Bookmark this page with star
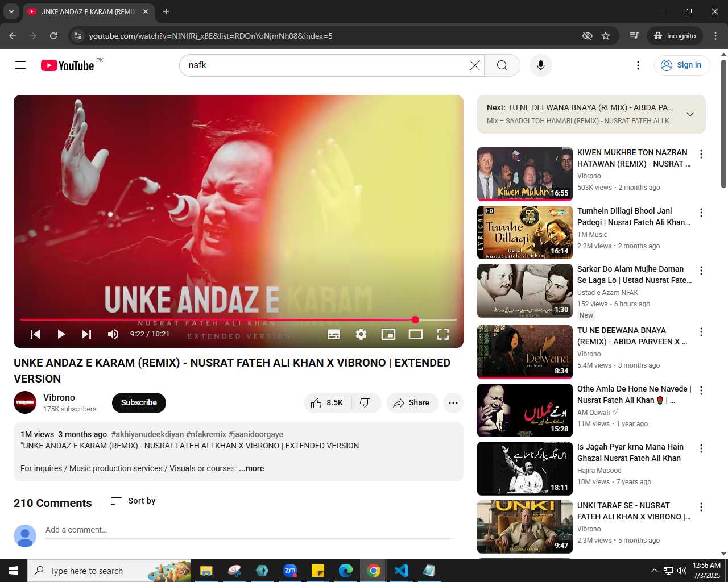This screenshot has height=582, width=728. click(x=606, y=36)
